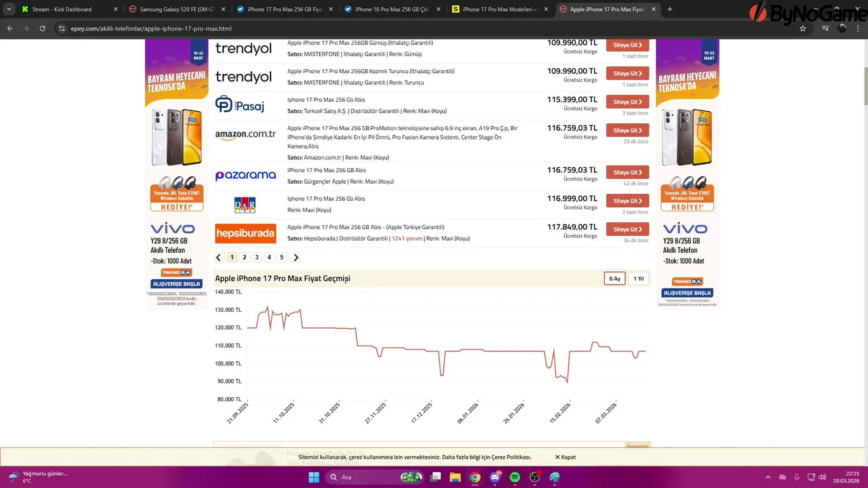Siteye Git for Hepsiburada offer
The height and width of the screenshot is (488, 868).
[627, 229]
